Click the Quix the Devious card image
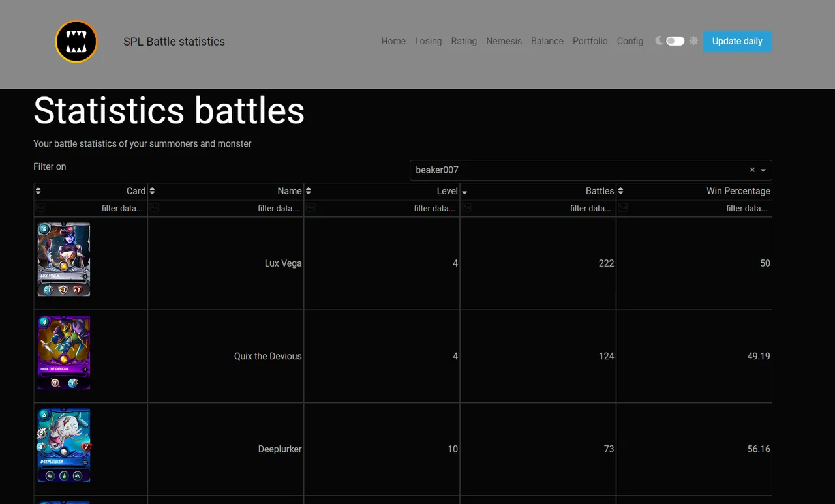835x504 pixels. pyautogui.click(x=64, y=353)
